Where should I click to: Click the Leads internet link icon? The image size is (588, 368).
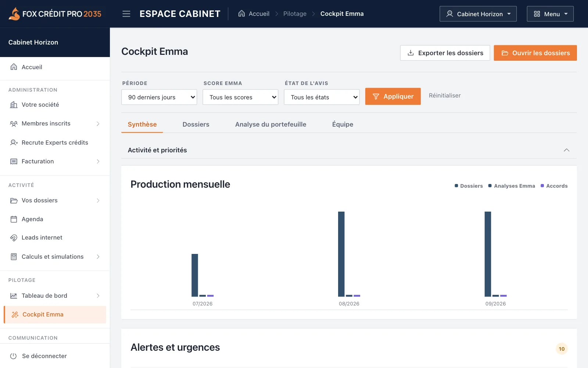(14, 238)
